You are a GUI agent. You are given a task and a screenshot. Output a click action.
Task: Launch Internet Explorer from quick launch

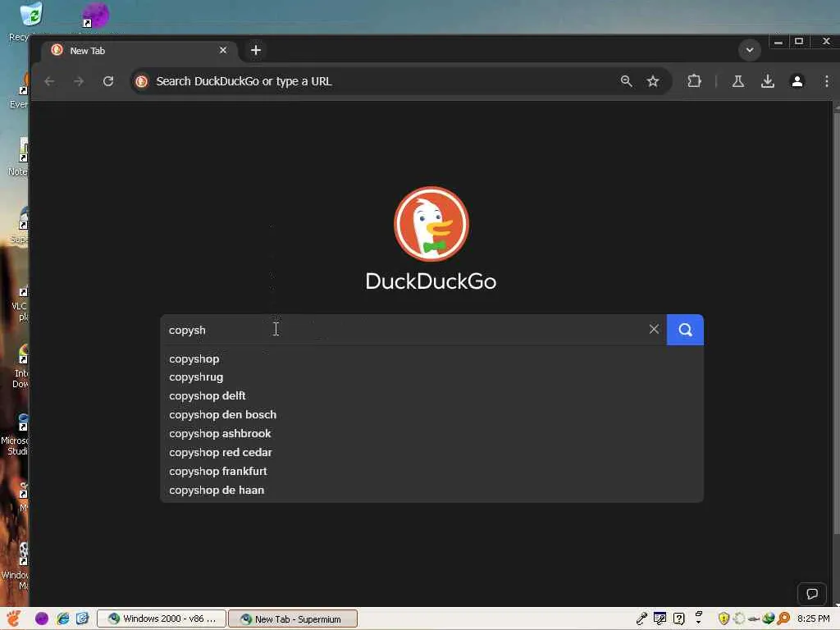[x=62, y=619]
